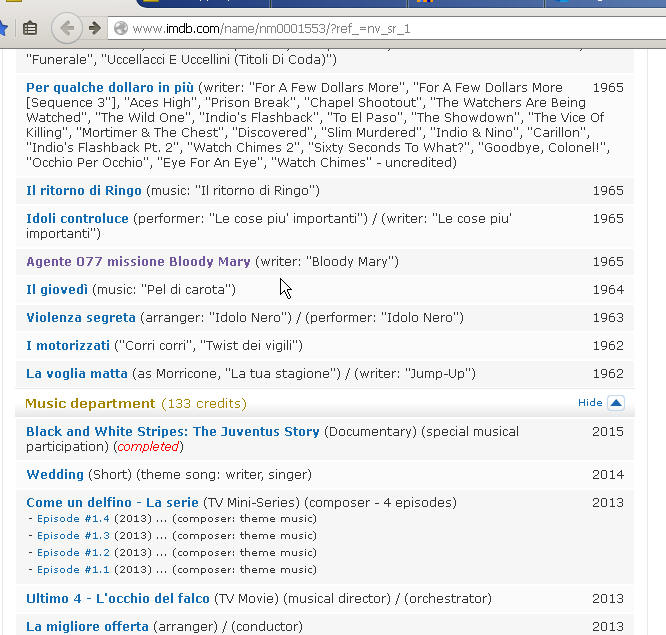
Task: Click the globe site identity icon
Action: (x=121, y=28)
